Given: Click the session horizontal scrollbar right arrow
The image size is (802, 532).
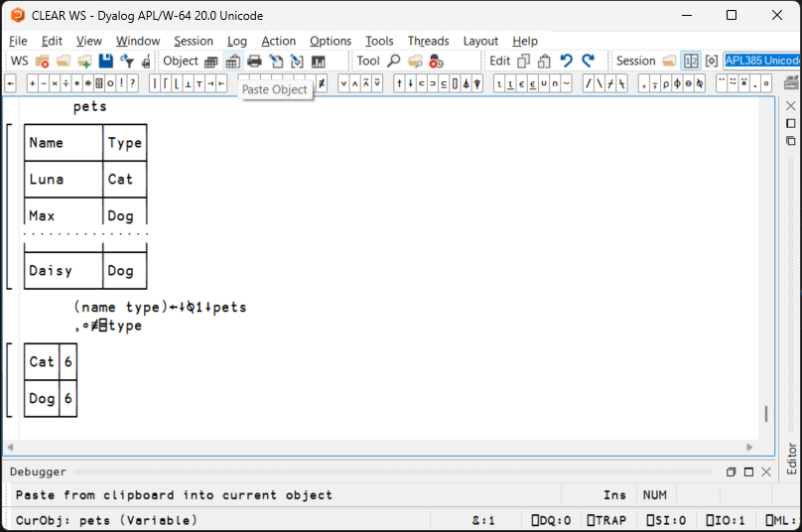Looking at the screenshot, I should 749,447.
